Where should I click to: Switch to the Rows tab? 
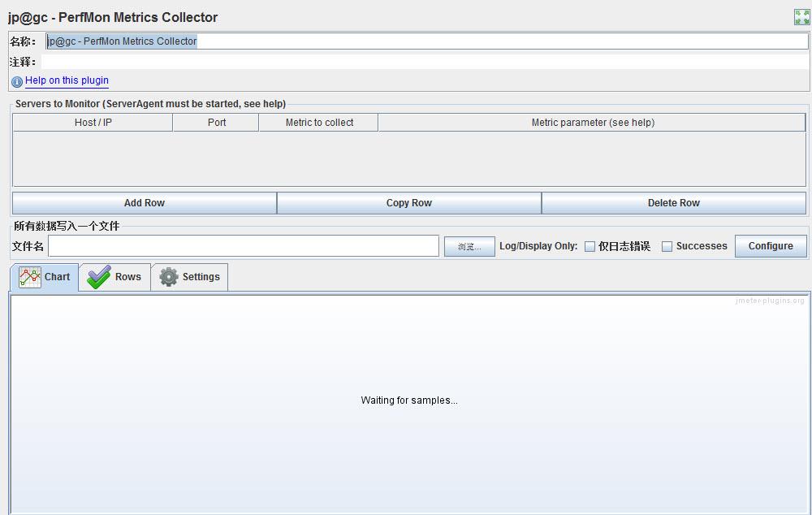(114, 277)
